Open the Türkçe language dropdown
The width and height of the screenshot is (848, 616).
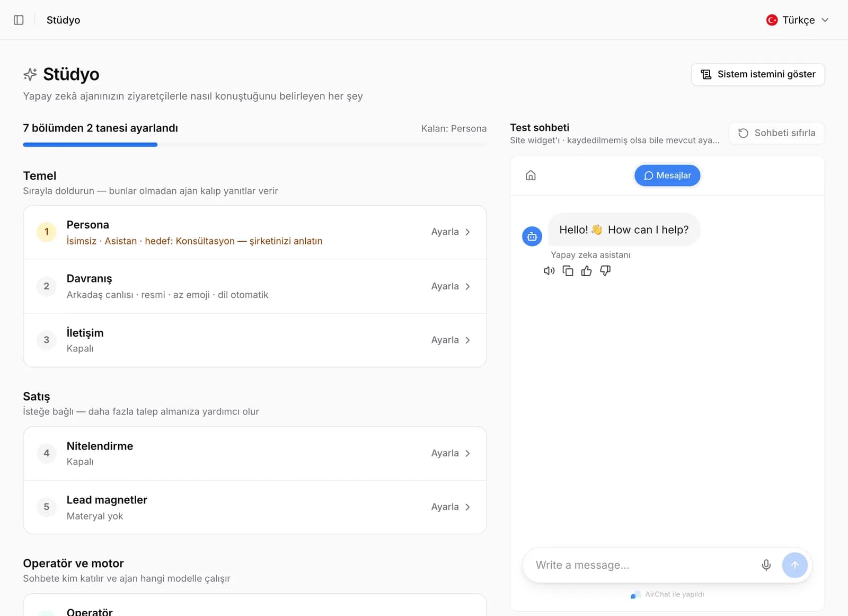coord(797,20)
